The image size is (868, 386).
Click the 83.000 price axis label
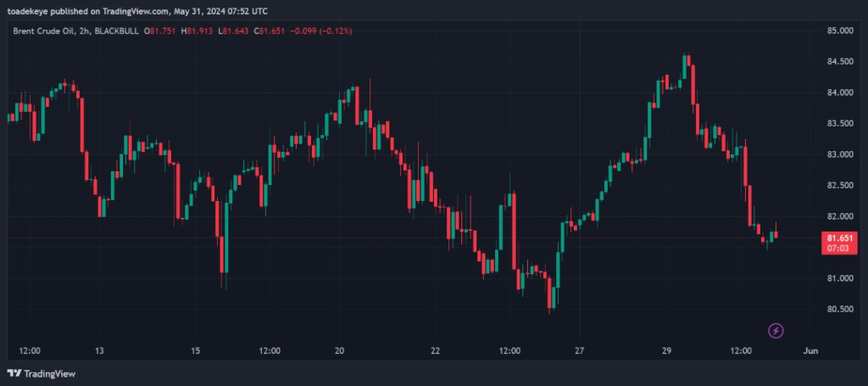click(x=839, y=155)
